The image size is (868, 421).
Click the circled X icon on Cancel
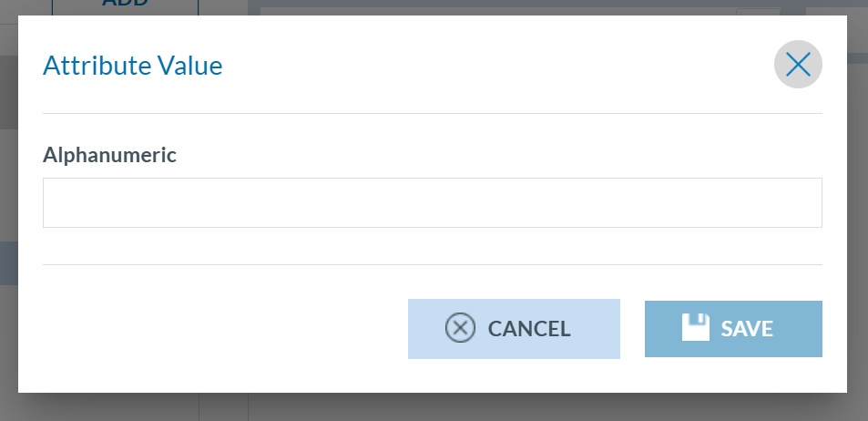click(x=460, y=328)
